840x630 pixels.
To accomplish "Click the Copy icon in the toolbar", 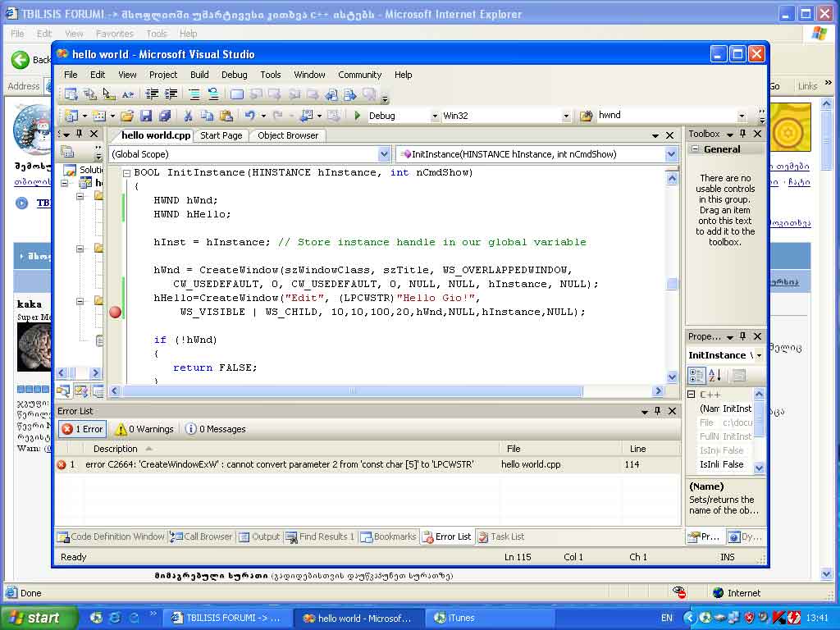I will (x=207, y=115).
